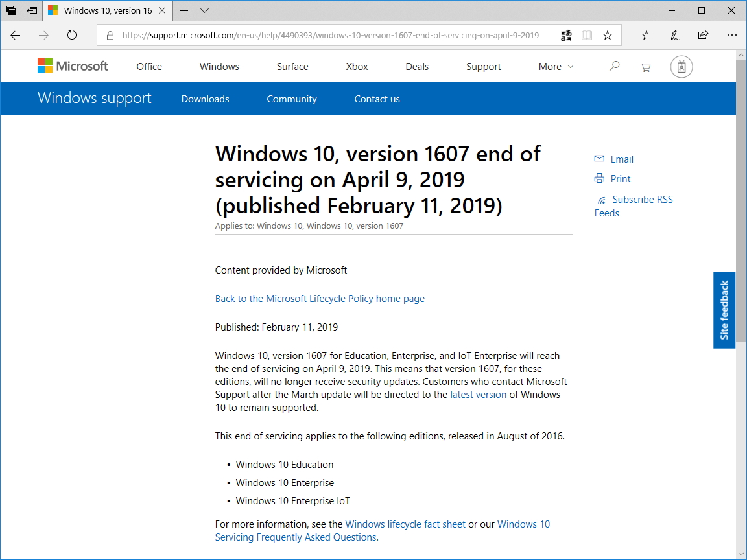Click the Microsoft site search magnifier
Screen dimensions: 747x560
tap(614, 66)
